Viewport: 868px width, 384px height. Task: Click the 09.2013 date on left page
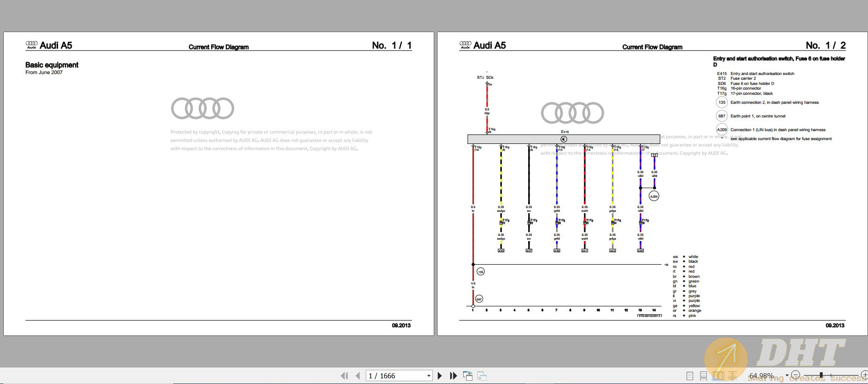401,326
